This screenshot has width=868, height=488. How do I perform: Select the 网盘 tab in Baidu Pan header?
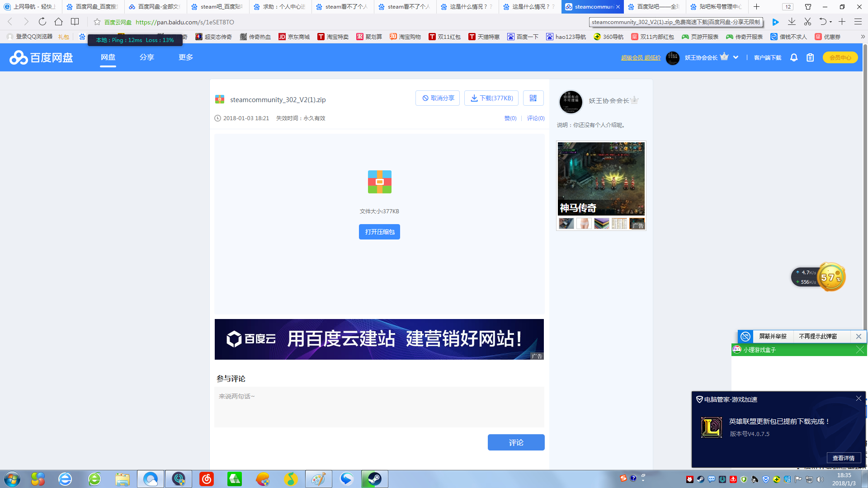pos(108,57)
